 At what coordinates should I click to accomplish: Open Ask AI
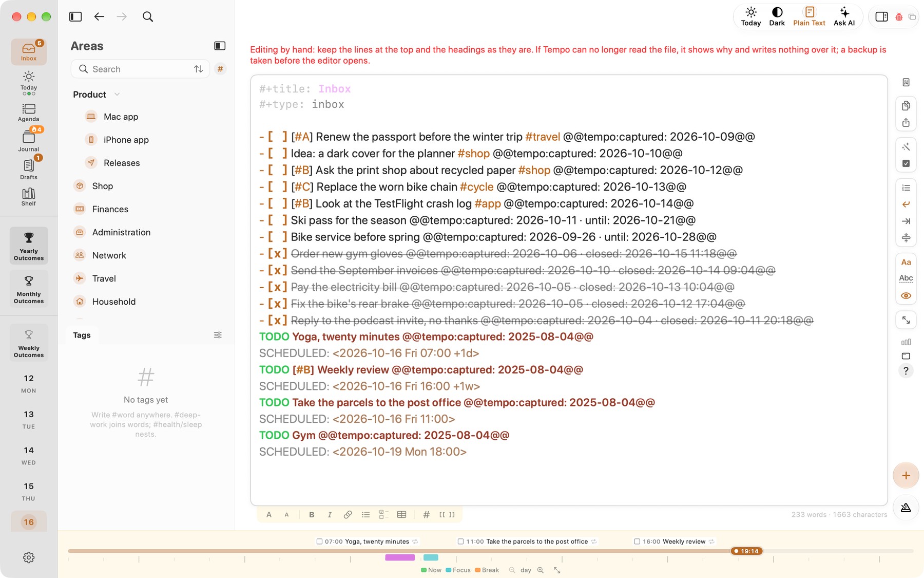pyautogui.click(x=844, y=16)
